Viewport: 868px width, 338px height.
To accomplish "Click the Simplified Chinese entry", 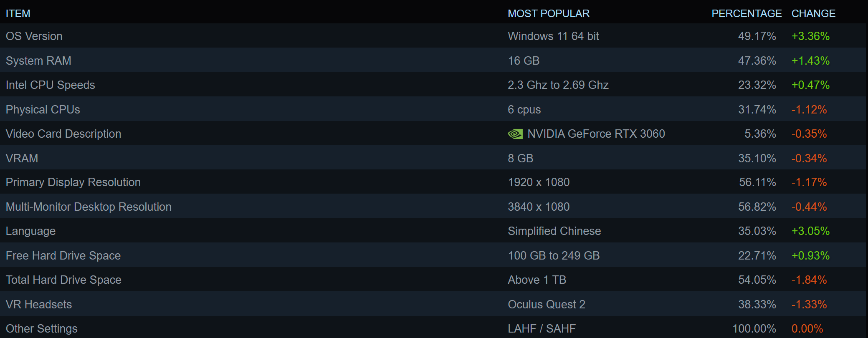I will pyautogui.click(x=554, y=231).
